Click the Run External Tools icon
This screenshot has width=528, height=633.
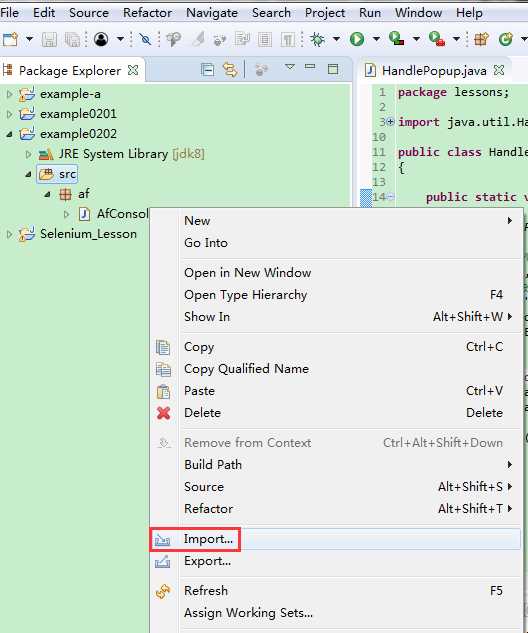pyautogui.click(x=436, y=39)
